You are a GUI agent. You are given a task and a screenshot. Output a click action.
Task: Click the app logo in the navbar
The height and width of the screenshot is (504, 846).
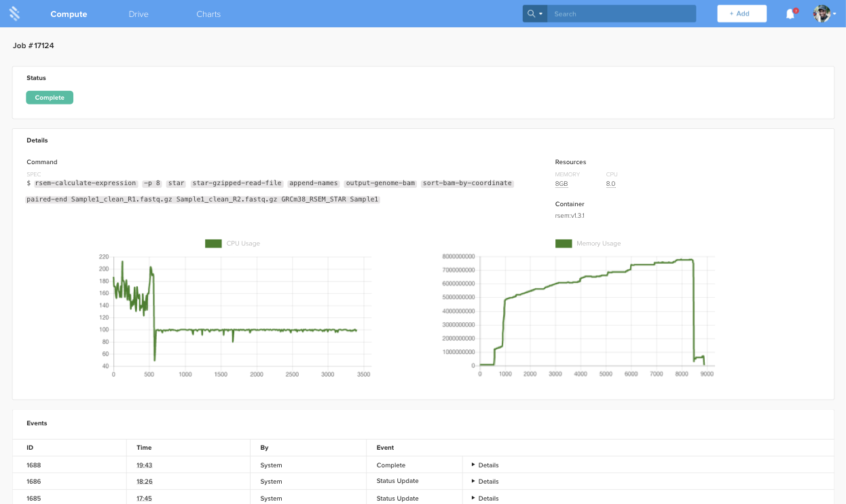click(x=14, y=14)
